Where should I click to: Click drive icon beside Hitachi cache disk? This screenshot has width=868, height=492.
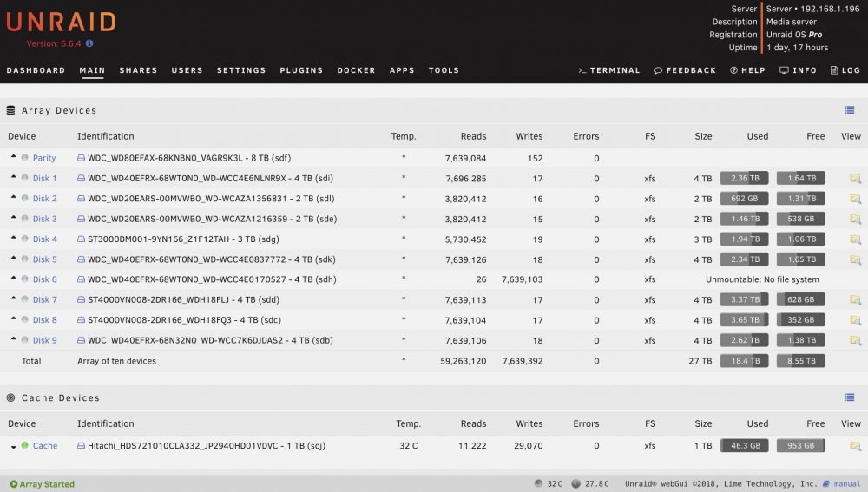81,445
